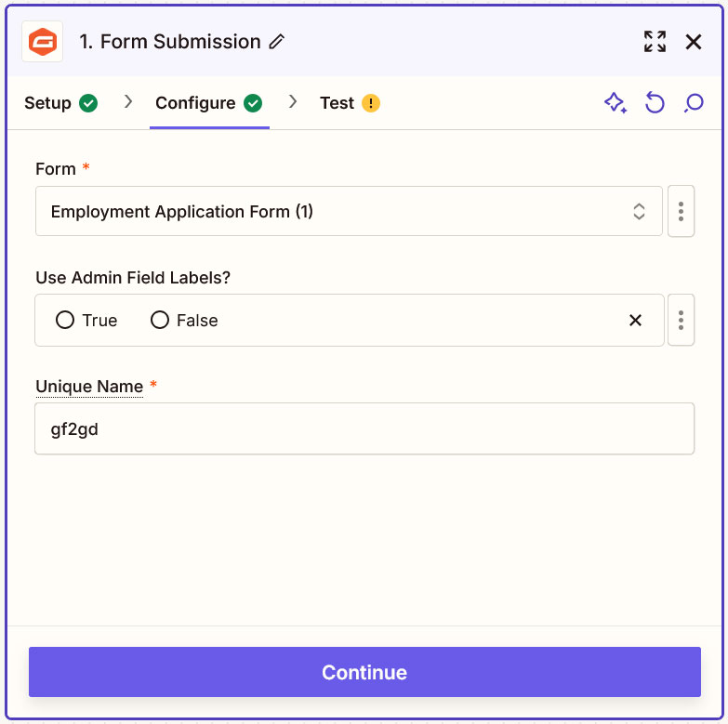Click the Gravity Forms app logo icon
This screenshot has width=728, height=724.
[x=42, y=42]
